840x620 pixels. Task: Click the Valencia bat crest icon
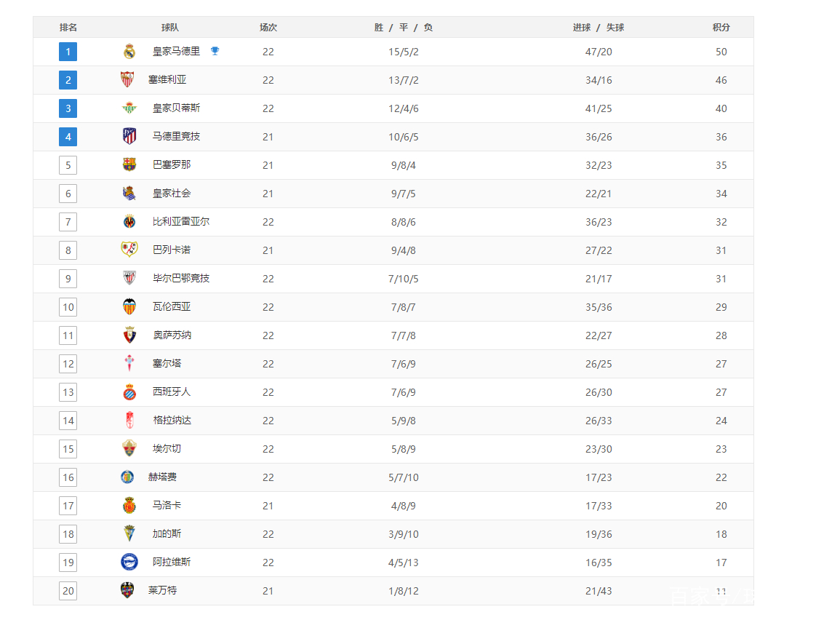(129, 306)
